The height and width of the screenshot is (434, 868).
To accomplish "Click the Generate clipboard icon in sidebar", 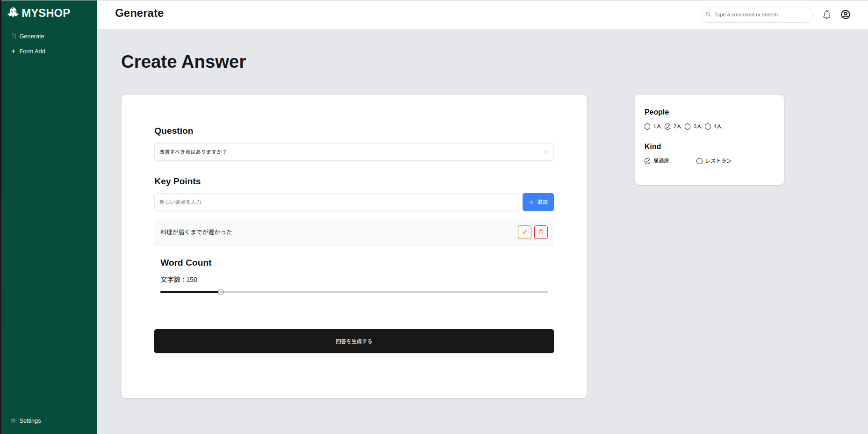I will coord(13,36).
